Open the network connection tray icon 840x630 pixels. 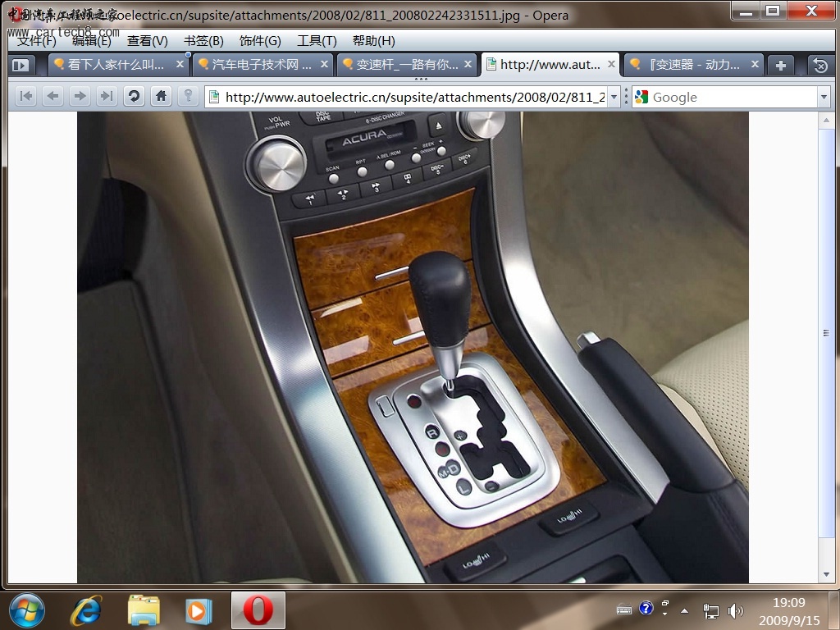(x=710, y=610)
